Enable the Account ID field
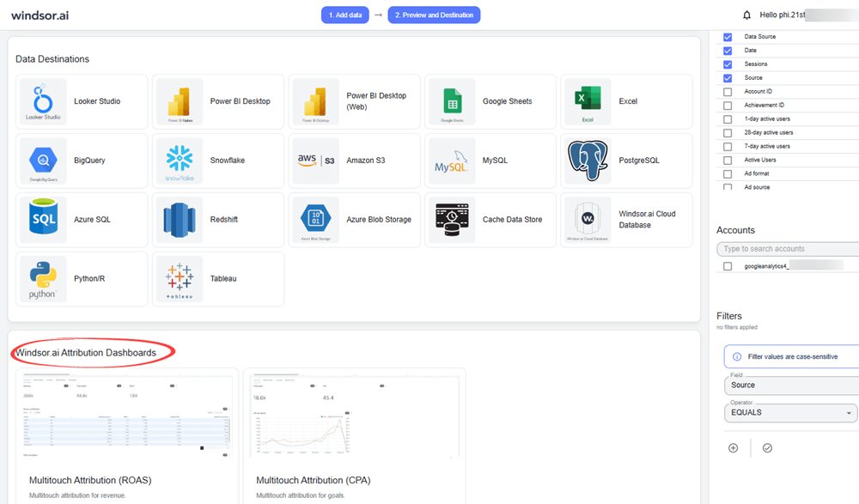The image size is (859, 504). (728, 92)
